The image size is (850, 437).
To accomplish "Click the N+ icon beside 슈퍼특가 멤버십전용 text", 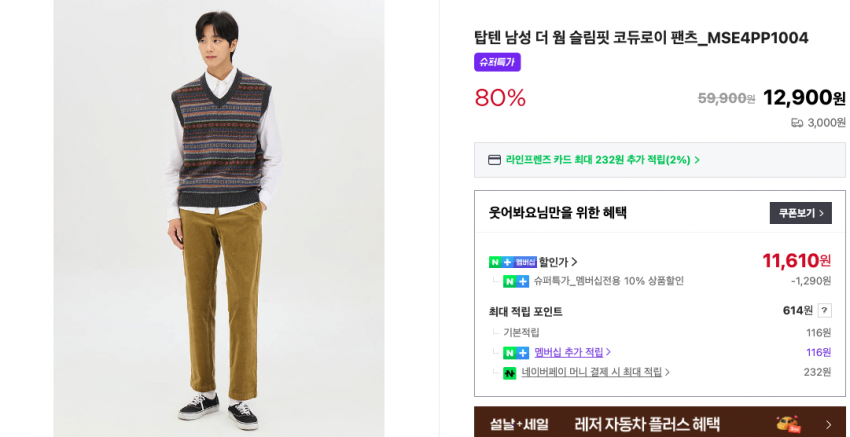I will click(x=516, y=282).
